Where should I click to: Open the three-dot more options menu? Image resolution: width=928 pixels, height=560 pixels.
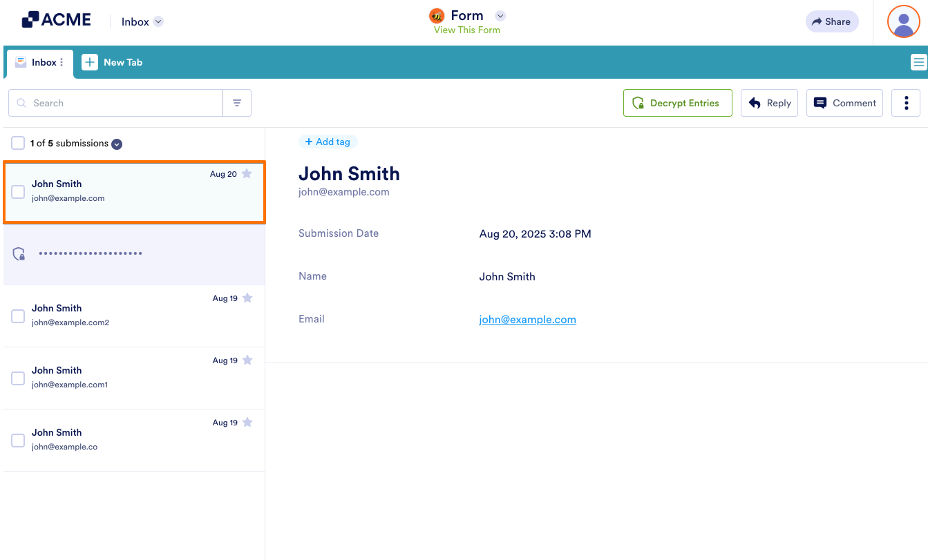pyautogui.click(x=906, y=103)
